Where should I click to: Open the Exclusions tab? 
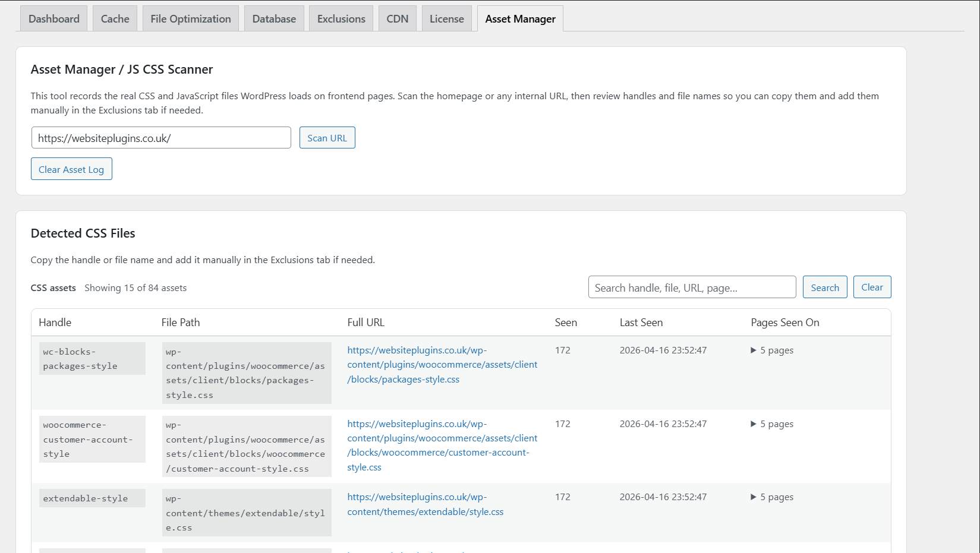[341, 18]
